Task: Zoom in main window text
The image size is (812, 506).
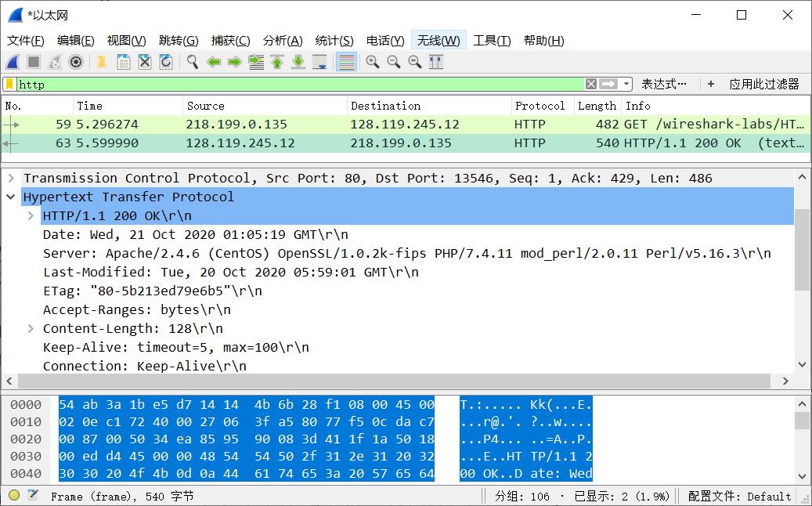Action: pos(373,62)
